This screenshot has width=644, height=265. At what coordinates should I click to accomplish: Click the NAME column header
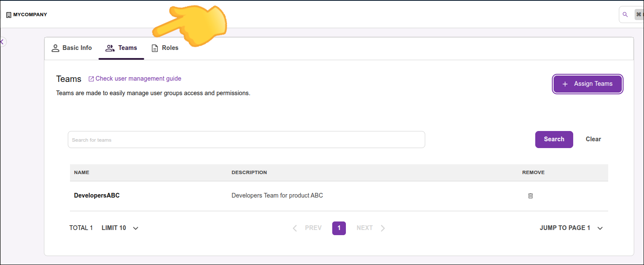click(81, 172)
